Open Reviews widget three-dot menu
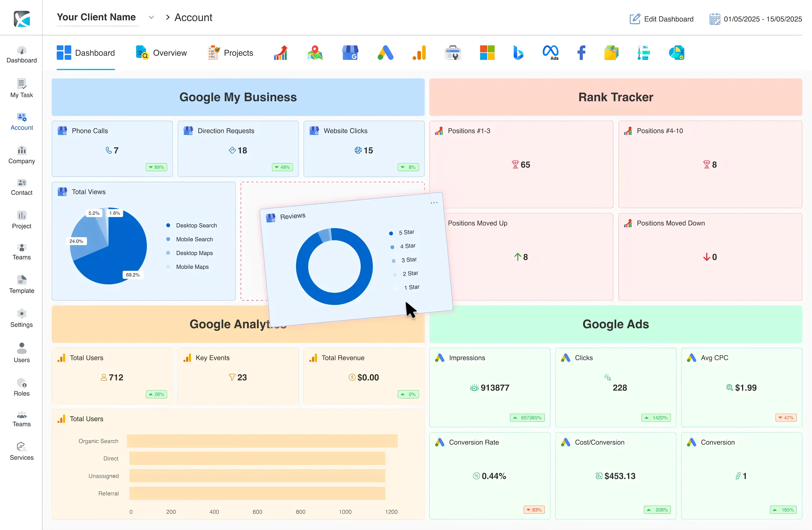This screenshot has width=812, height=530. coord(434,203)
